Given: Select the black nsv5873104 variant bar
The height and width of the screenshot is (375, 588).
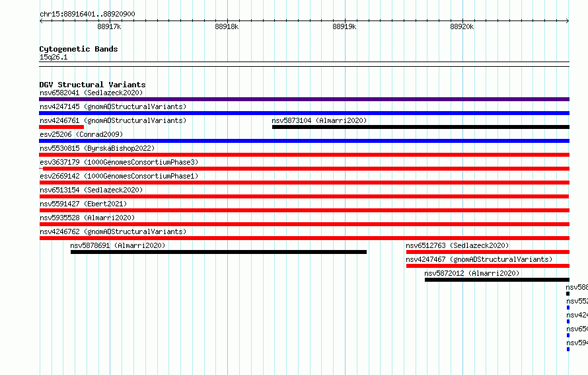Looking at the screenshot, I should [421, 127].
